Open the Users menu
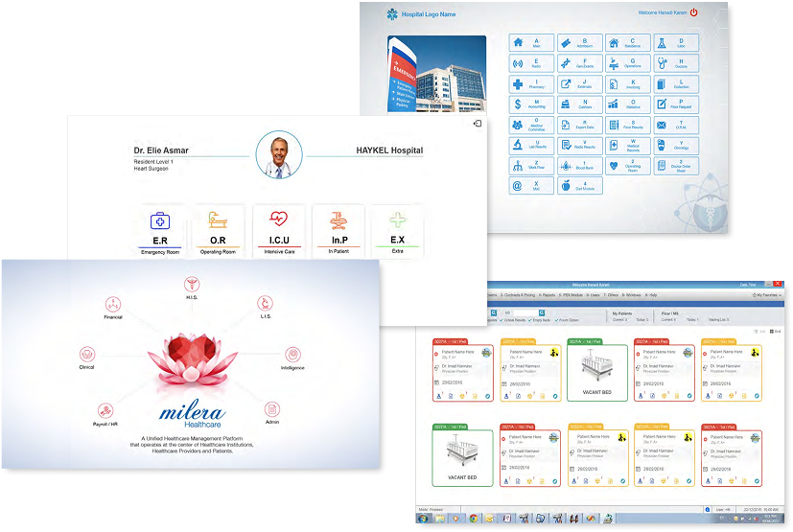 pos(594,295)
